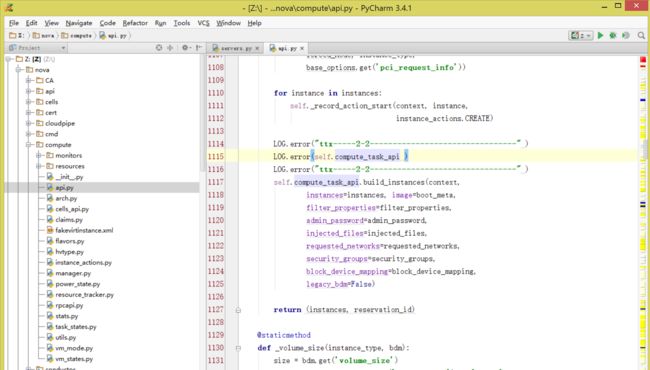Select __init__.py in project tree
The height and width of the screenshot is (370, 650).
(x=65, y=177)
